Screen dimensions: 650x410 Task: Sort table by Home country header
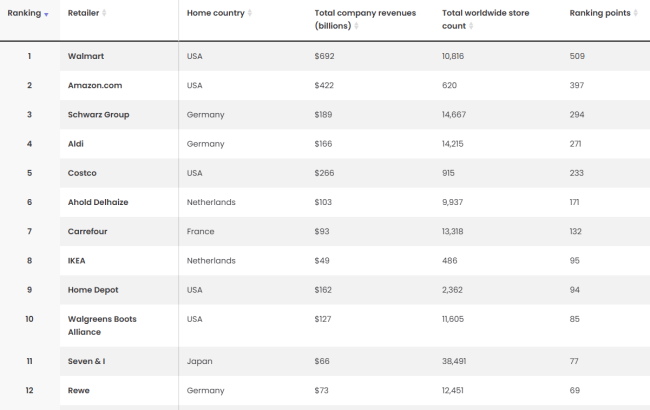(x=216, y=13)
